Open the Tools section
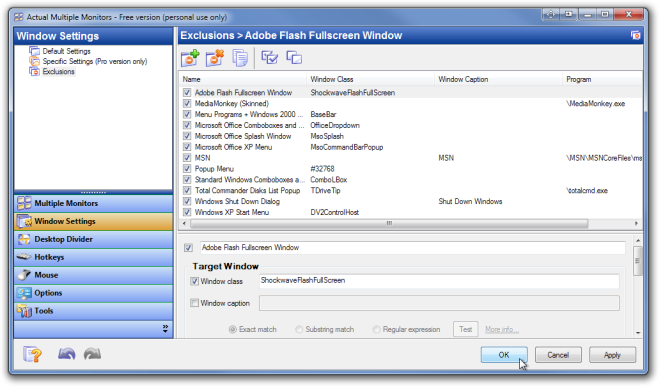 pyautogui.click(x=93, y=311)
